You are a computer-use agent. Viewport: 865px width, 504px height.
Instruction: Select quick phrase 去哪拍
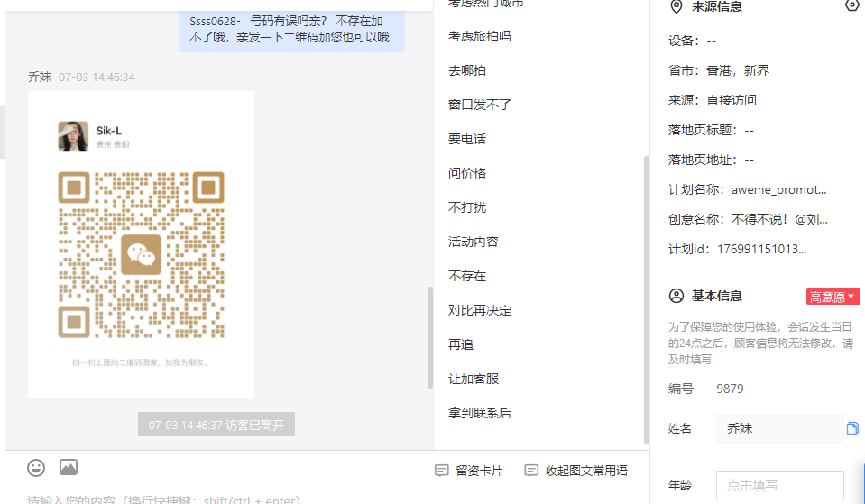point(466,70)
